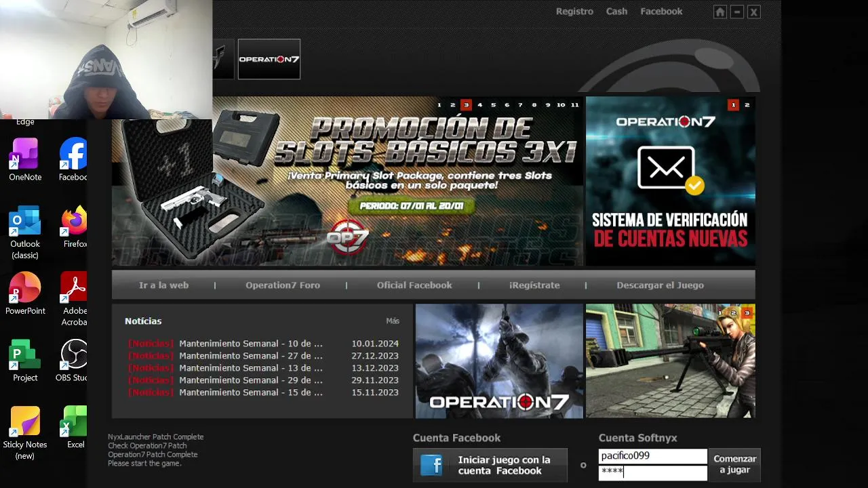Focus the username field containing pacifico099
The image size is (868, 488).
point(652,456)
